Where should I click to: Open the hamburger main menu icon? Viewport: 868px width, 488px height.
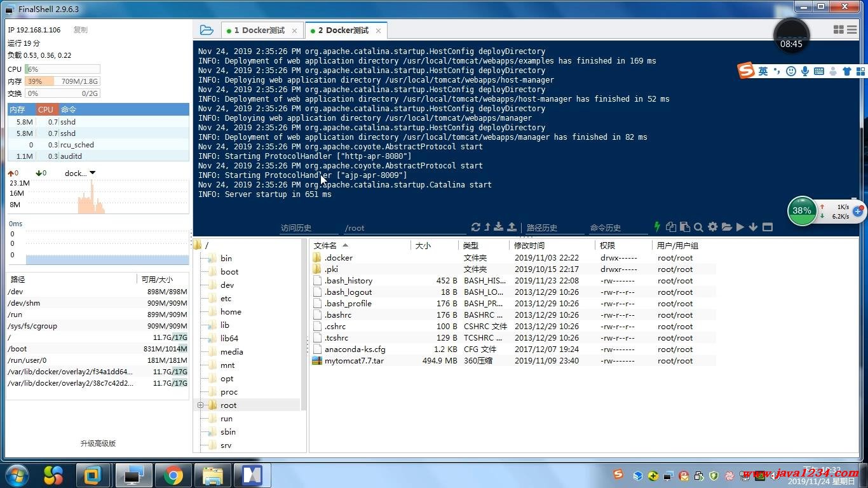pos(851,30)
